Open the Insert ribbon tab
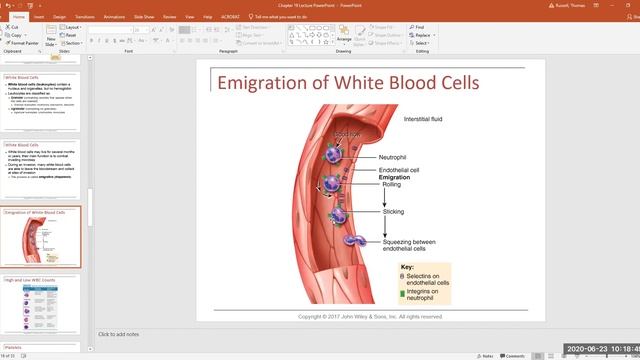The width and height of the screenshot is (640, 360). [39, 17]
